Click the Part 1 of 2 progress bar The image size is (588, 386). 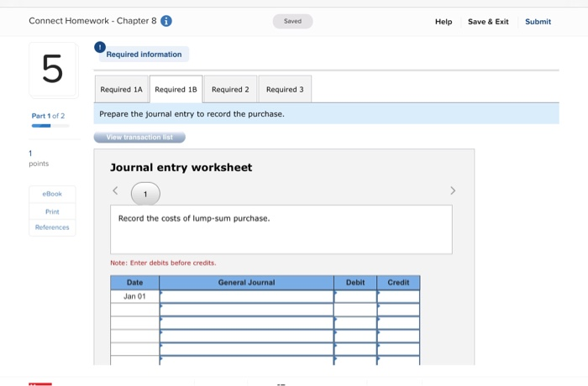point(50,126)
